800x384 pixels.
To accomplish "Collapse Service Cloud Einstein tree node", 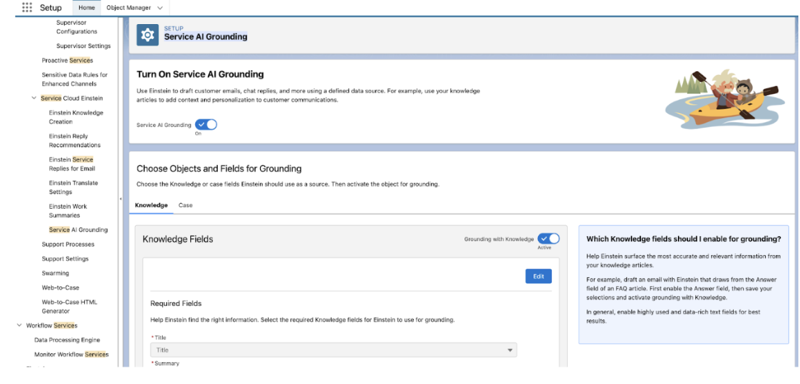I will coord(34,98).
